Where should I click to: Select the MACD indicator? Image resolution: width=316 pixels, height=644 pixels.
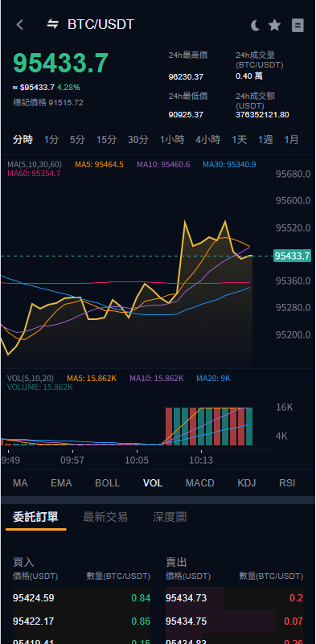(199, 483)
